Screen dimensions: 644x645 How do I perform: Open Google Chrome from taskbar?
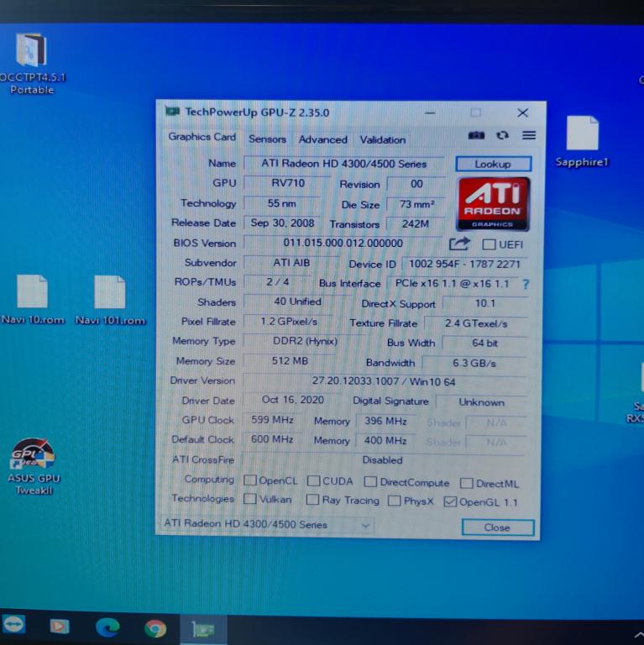[155, 628]
